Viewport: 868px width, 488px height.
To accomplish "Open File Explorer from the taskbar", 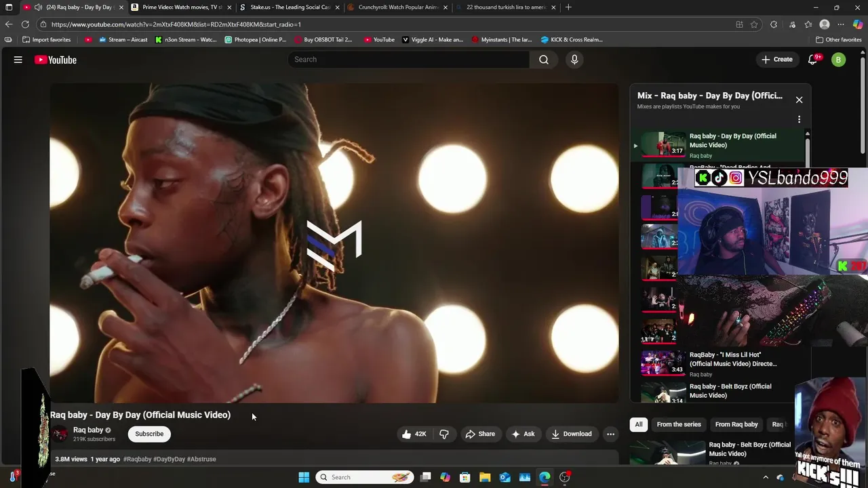I will point(485,477).
